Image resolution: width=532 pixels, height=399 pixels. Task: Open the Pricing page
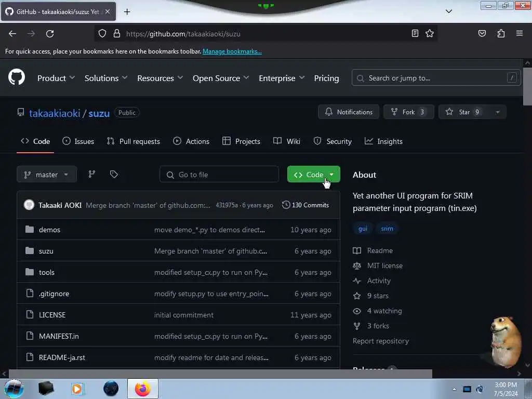[326, 78]
